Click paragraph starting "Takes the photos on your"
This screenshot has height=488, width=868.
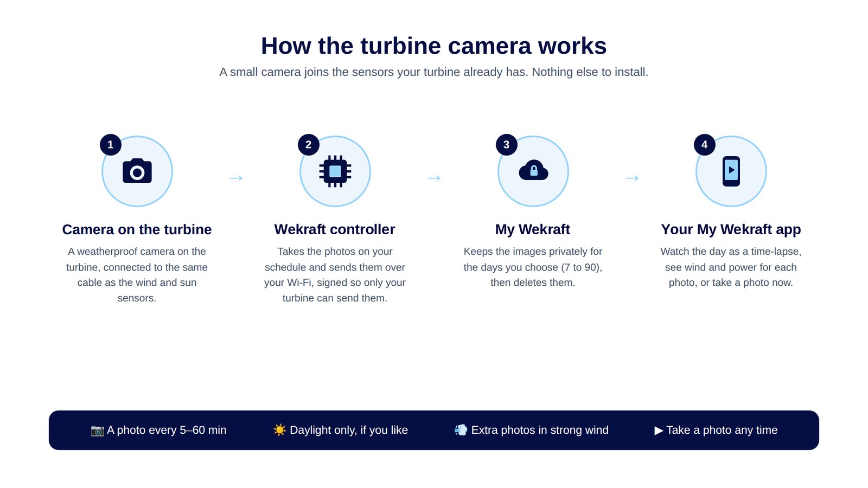pos(335,275)
